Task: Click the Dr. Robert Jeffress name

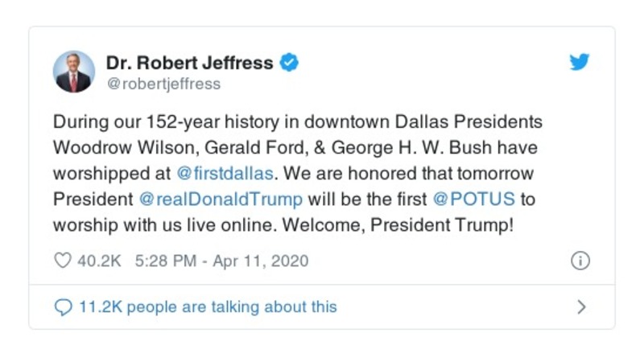Action: 189,63
